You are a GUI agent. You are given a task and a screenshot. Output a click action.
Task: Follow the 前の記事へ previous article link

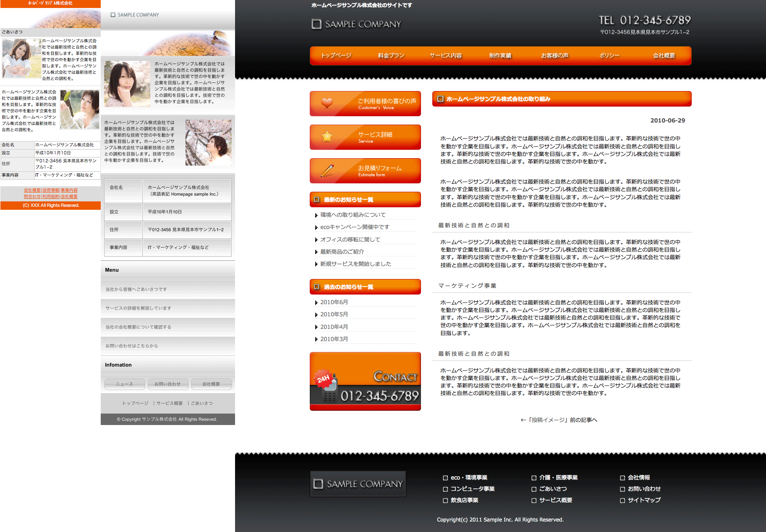pyautogui.click(x=559, y=420)
